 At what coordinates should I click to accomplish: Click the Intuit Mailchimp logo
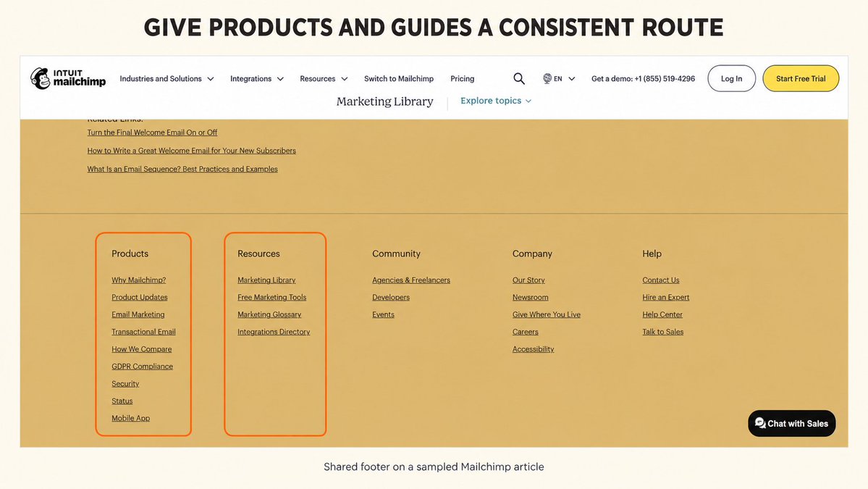tap(68, 79)
